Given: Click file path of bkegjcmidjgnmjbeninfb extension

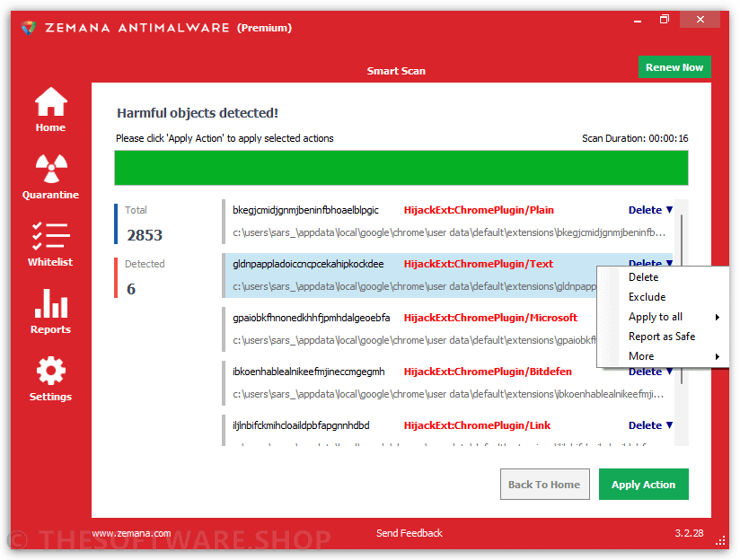Looking at the screenshot, I should tap(449, 232).
